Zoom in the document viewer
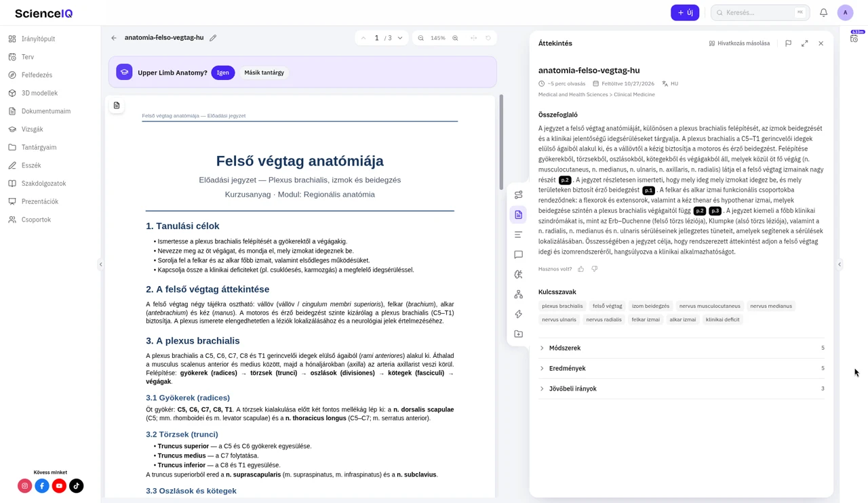This screenshot has width=868, height=503. pyautogui.click(x=455, y=38)
